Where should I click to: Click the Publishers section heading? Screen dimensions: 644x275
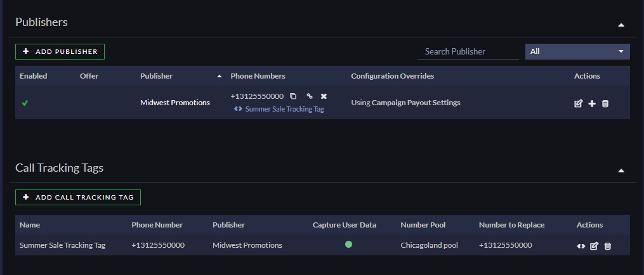click(x=41, y=22)
